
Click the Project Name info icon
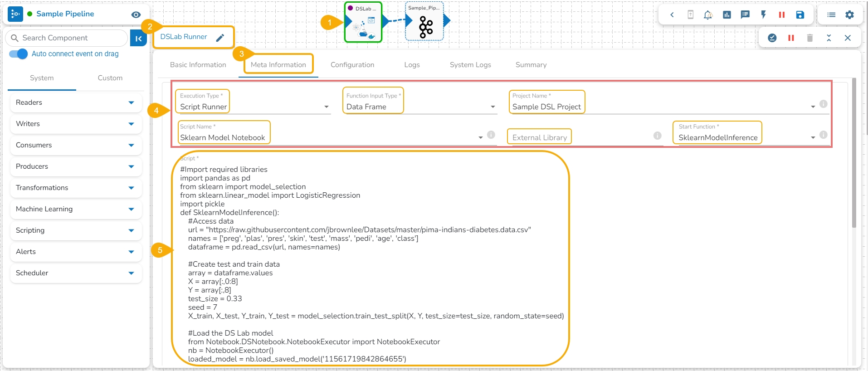pos(824,104)
